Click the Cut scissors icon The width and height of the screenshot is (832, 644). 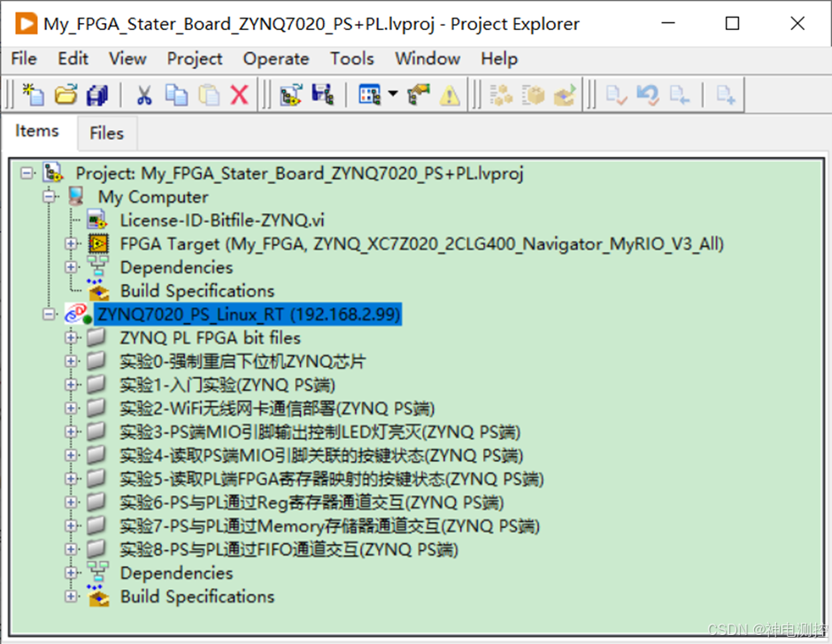tap(143, 96)
